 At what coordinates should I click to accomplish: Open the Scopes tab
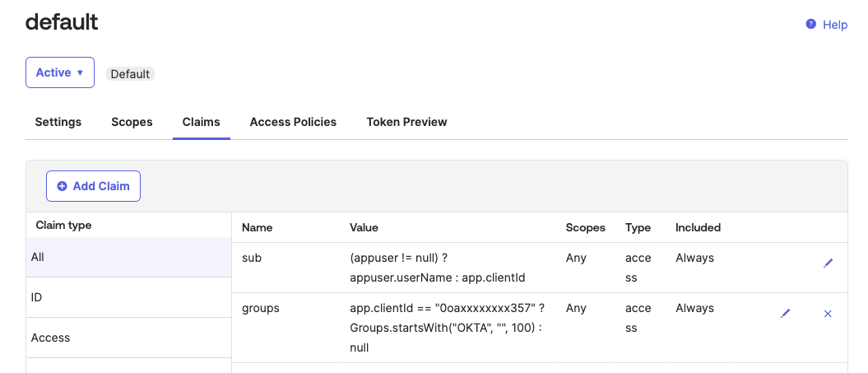pyautogui.click(x=132, y=122)
